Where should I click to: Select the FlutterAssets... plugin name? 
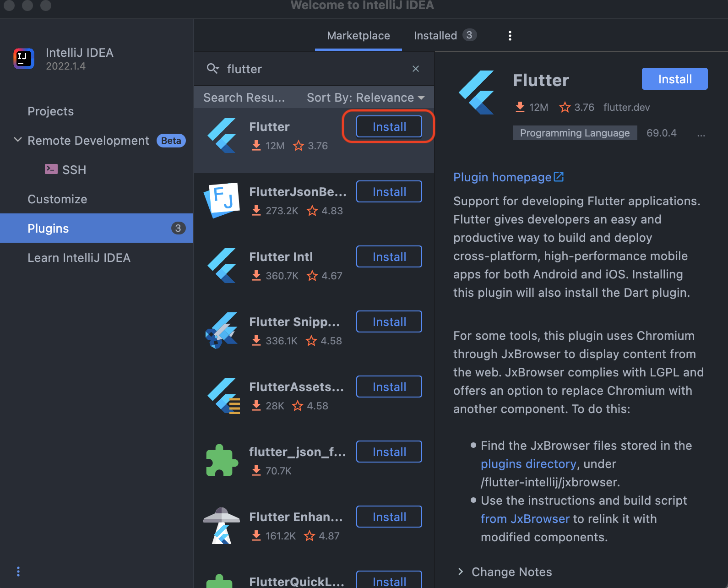[296, 387]
